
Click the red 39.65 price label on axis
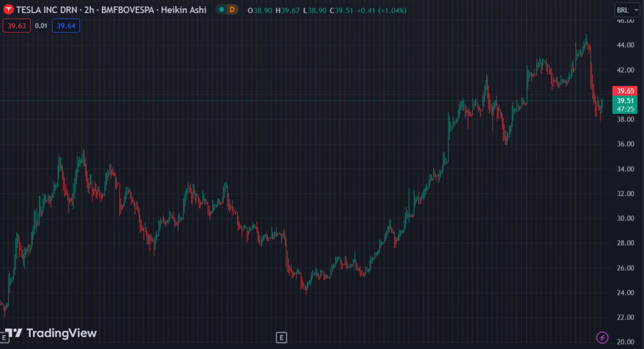point(625,91)
